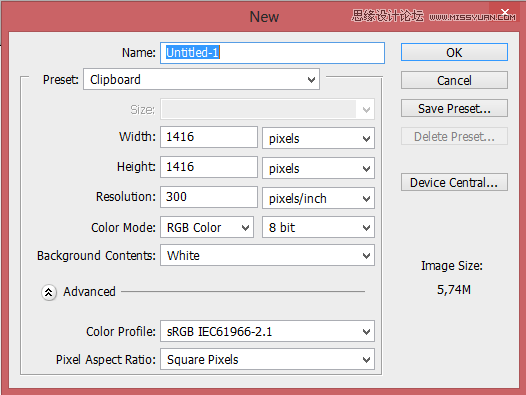Click the OK button

pos(454,52)
